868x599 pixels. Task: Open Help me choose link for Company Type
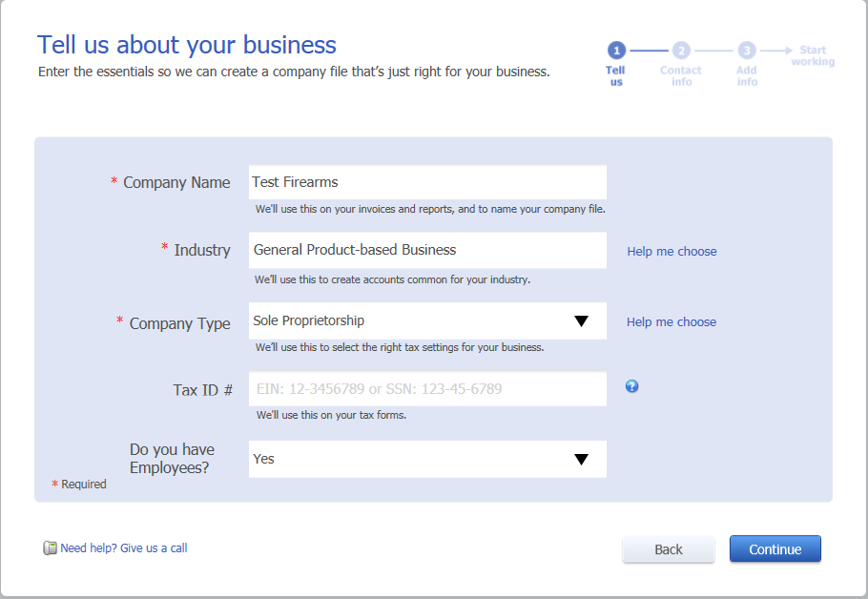pyautogui.click(x=672, y=322)
